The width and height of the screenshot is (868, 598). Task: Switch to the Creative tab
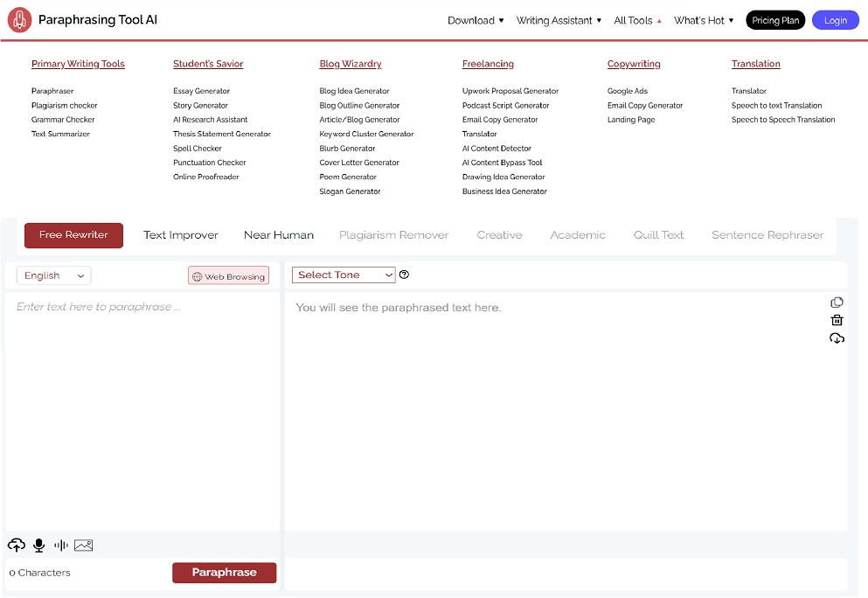pyautogui.click(x=499, y=235)
